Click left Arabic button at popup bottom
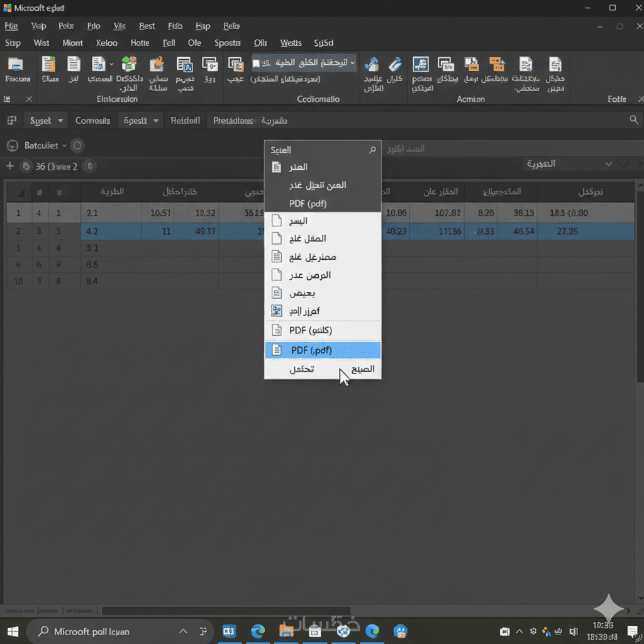The width and height of the screenshot is (644, 644). click(x=302, y=369)
